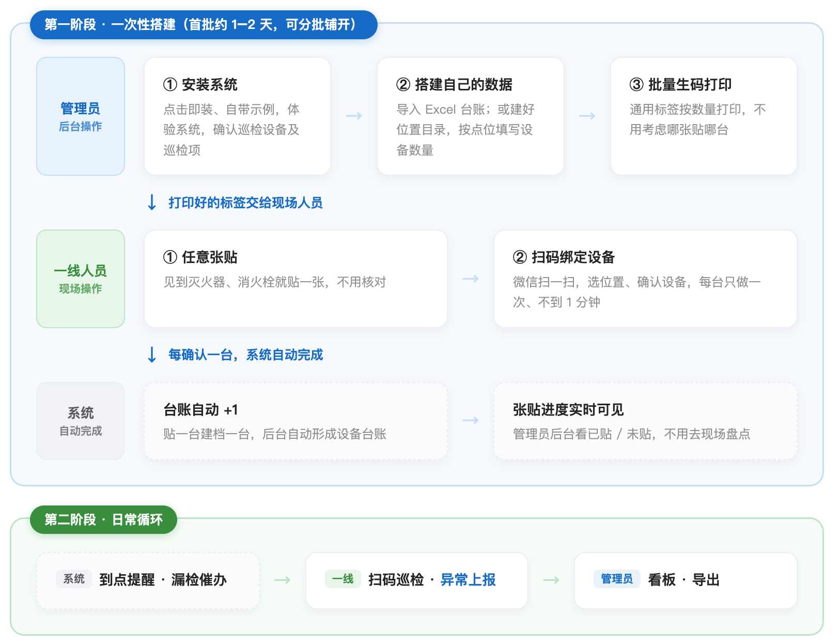Click the 张贴进度实时可见 card title

pyautogui.click(x=568, y=410)
